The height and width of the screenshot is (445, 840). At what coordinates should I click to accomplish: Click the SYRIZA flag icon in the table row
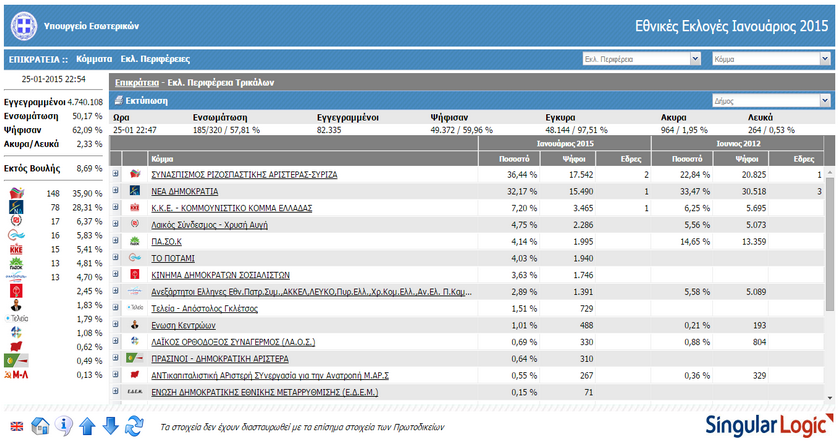(135, 174)
